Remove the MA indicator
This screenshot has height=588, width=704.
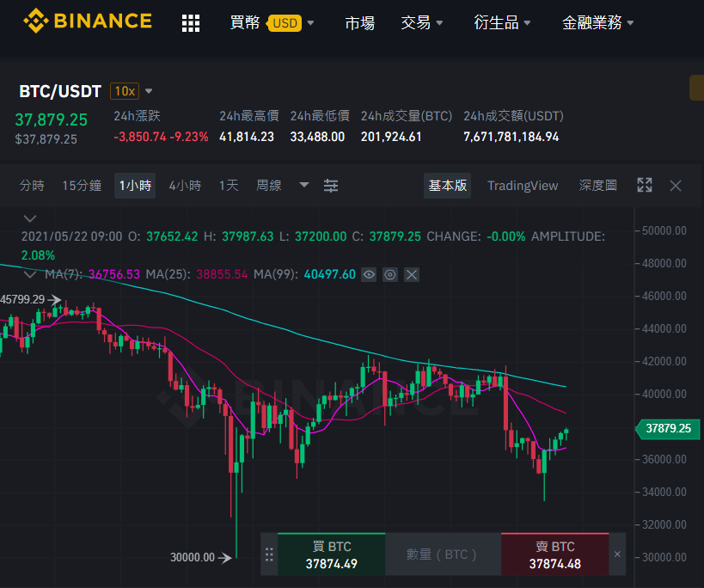(411, 274)
